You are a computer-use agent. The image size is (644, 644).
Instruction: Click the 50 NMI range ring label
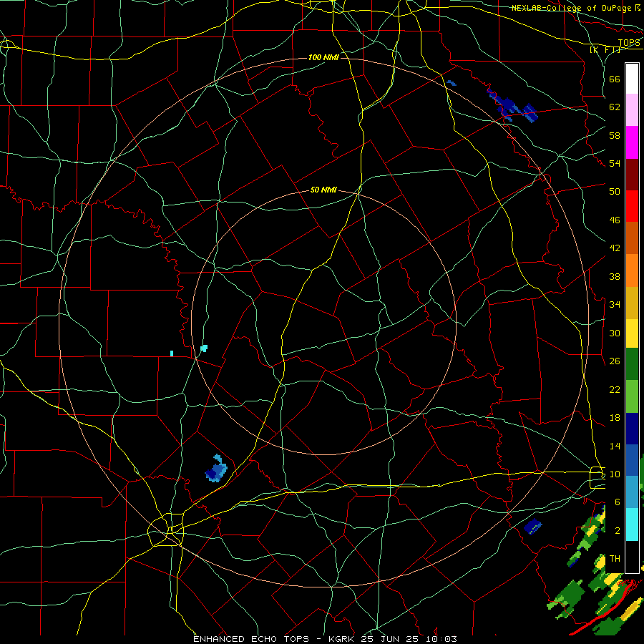point(323,190)
